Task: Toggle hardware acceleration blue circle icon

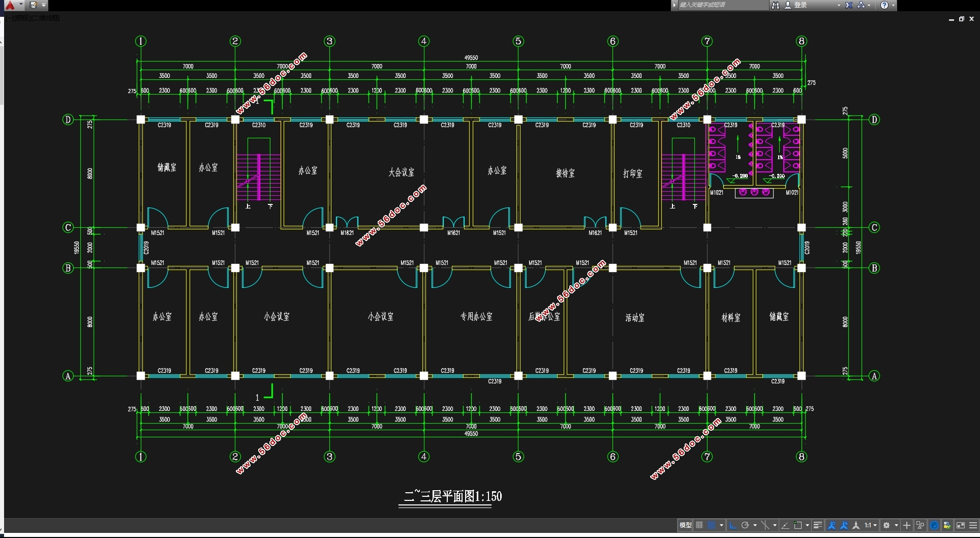Action: coord(934,525)
